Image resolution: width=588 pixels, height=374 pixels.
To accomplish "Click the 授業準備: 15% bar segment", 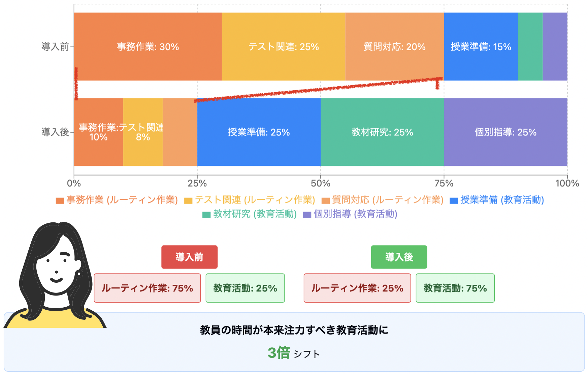I will click(x=481, y=46).
